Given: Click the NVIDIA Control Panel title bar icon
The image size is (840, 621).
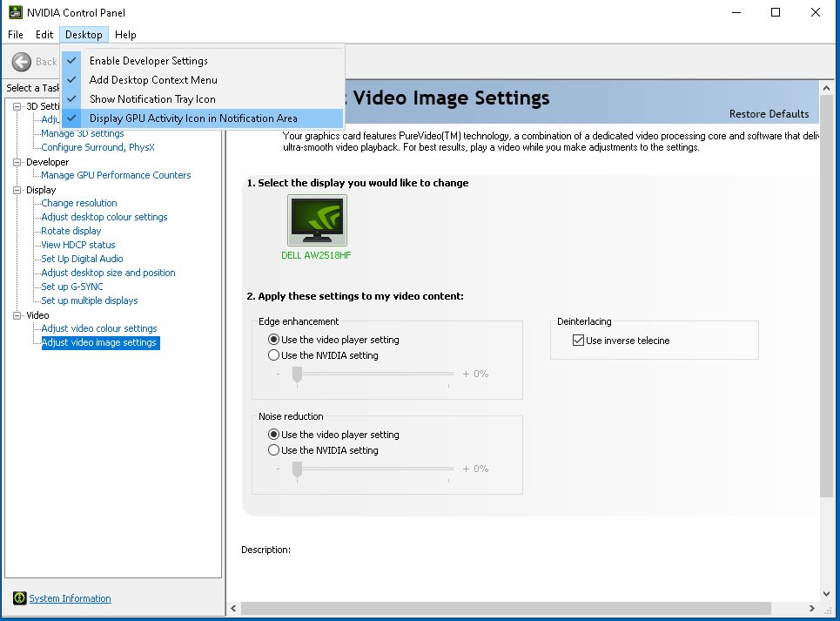Looking at the screenshot, I should coord(16,12).
